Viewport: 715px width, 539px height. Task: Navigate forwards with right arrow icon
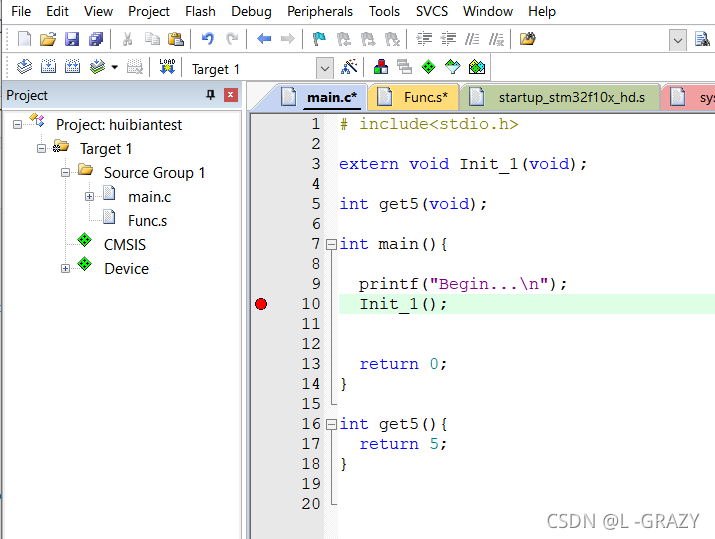(x=287, y=39)
